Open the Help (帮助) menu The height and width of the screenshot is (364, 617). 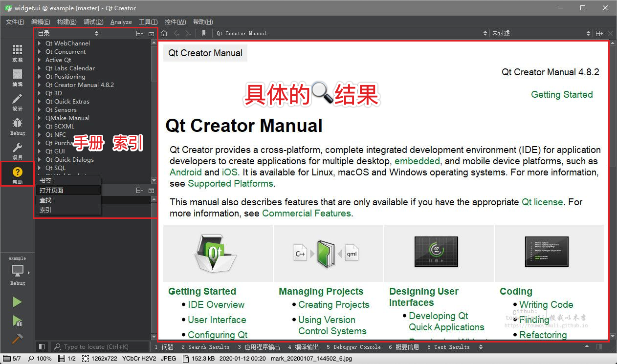203,22
